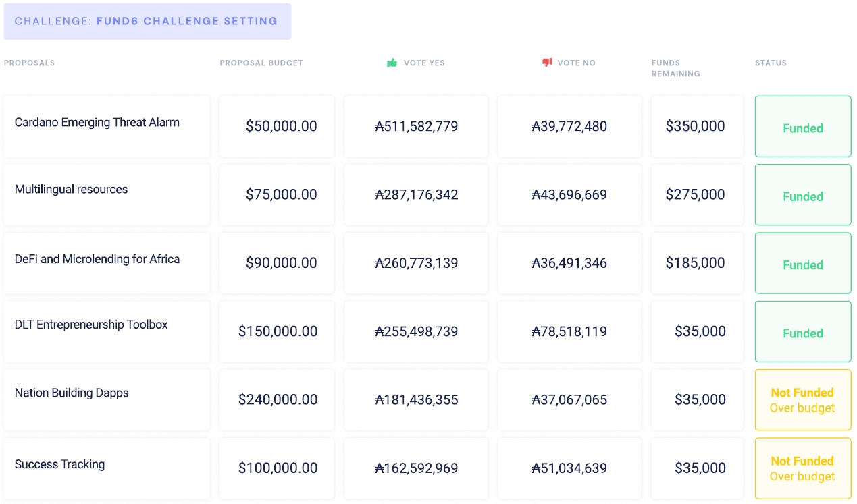Select DeFi and Microlending for Africa proposal

(x=97, y=259)
